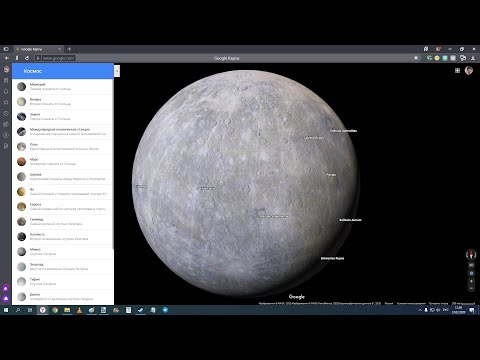Image resolution: width=480 pixels, height=360 pixels.
Task: Click the Google logo on the map
Action: pyautogui.click(x=296, y=297)
